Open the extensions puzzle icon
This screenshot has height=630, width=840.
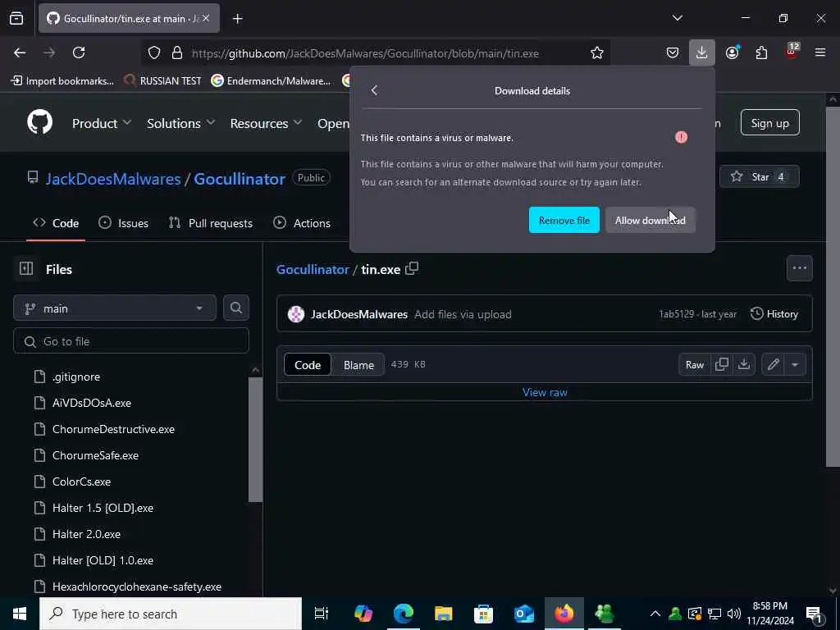click(x=761, y=52)
